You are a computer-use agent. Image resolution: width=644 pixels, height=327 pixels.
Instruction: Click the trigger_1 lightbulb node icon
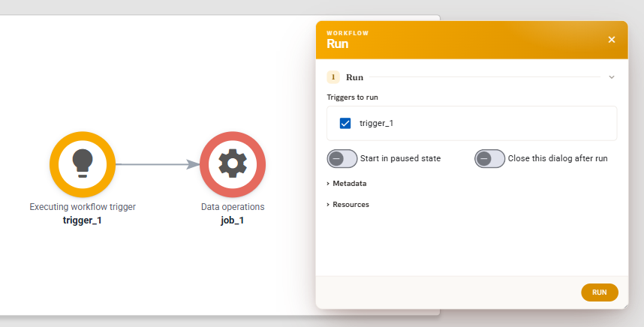pos(83,164)
